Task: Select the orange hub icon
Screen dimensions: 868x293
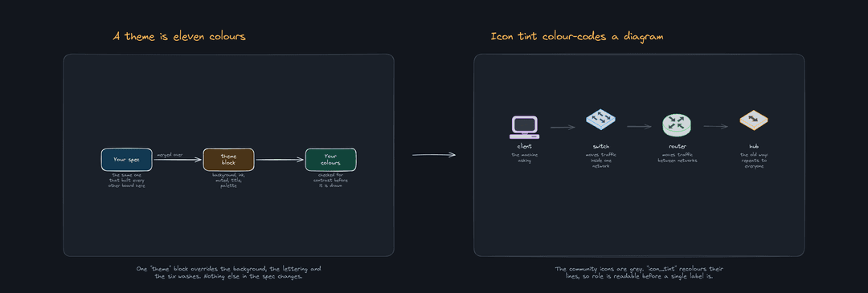Action: [x=753, y=120]
